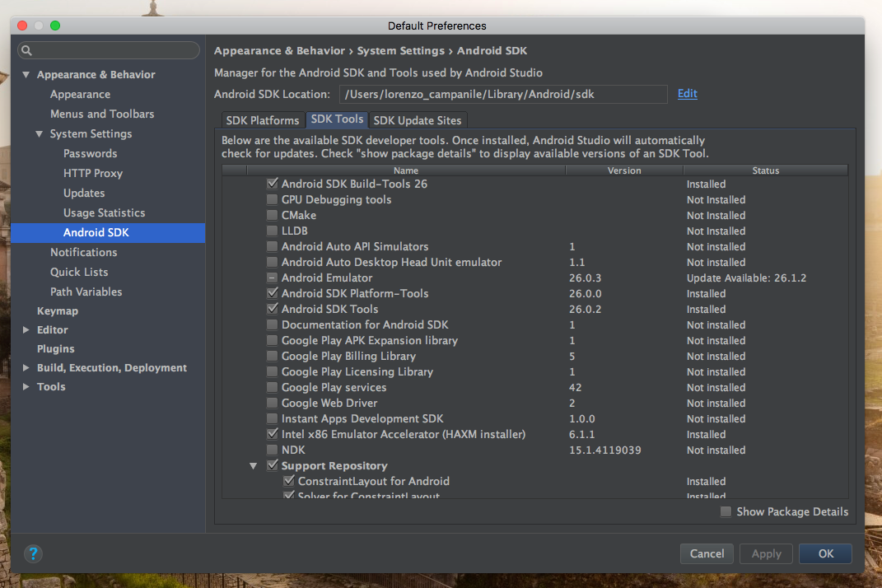Check Google Play Licensing Library
Image resolution: width=882 pixels, height=588 pixels.
point(273,372)
